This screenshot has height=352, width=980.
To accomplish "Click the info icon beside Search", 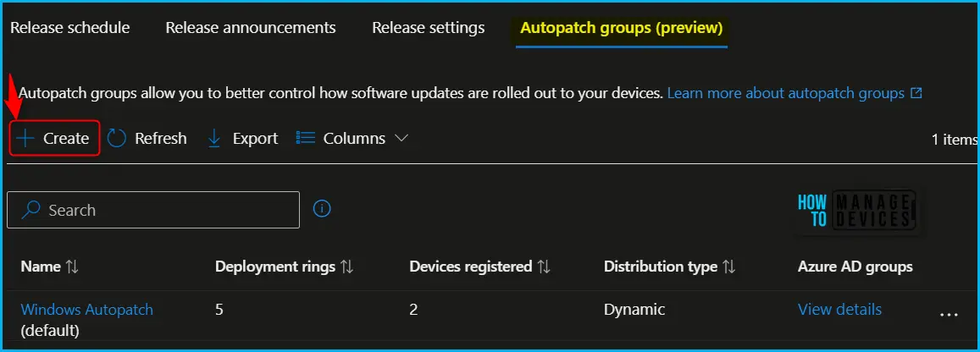I will pos(322,208).
